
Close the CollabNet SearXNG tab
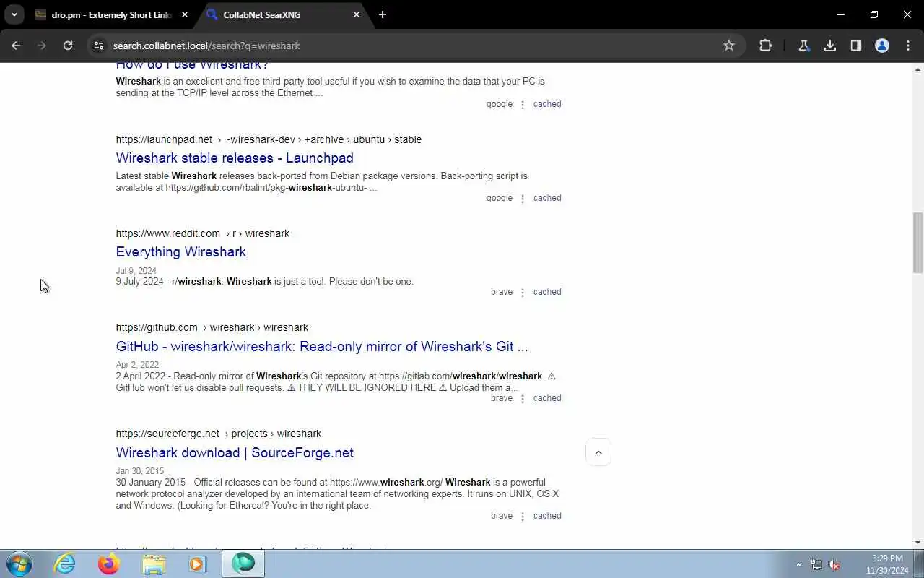(x=357, y=14)
